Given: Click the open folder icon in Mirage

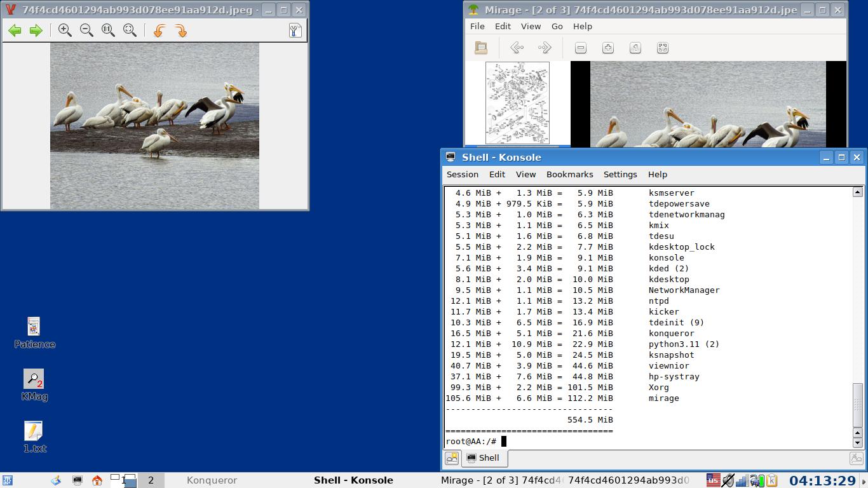Looking at the screenshot, I should [x=481, y=48].
